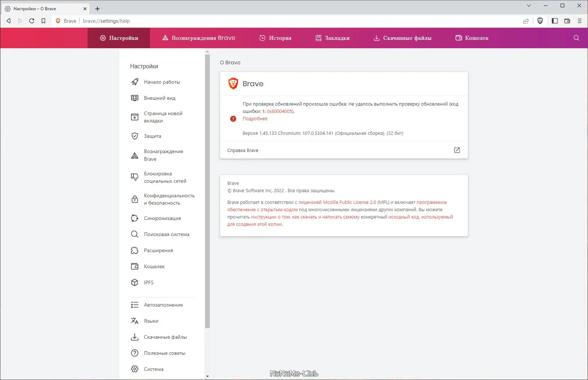The width and height of the screenshot is (588, 380).
Task: Bookmark this page with the bookmark icon
Action: 43,21
